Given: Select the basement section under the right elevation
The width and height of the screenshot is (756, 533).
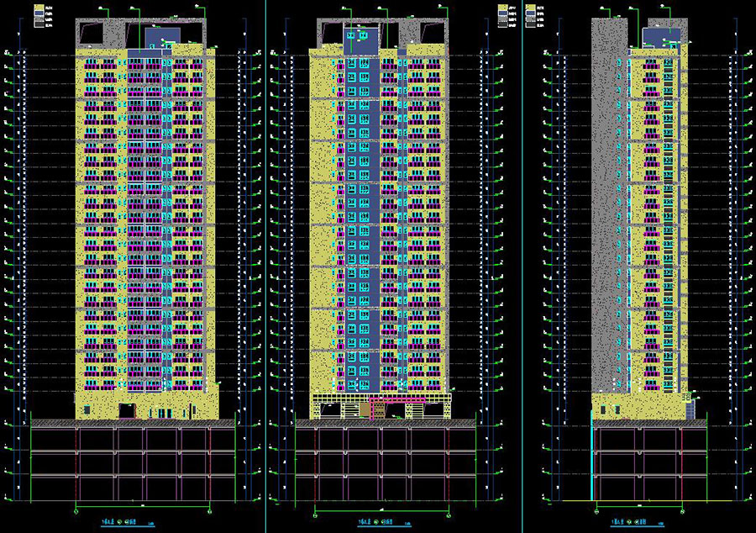Looking at the screenshot, I should pos(638,462).
